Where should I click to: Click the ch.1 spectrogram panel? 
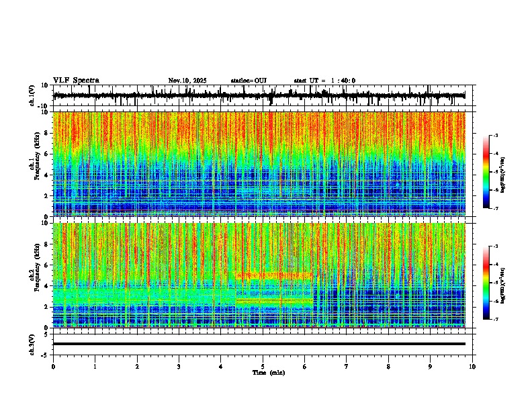click(x=259, y=164)
